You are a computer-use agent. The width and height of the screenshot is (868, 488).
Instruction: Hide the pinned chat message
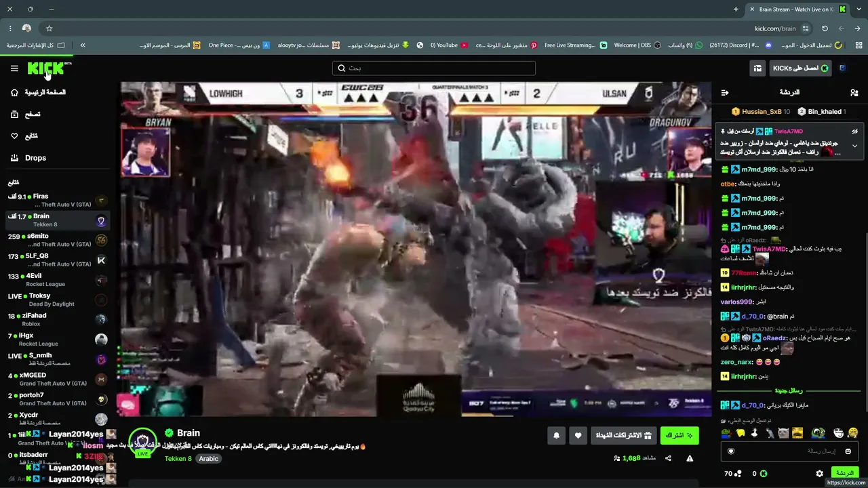pyautogui.click(x=854, y=131)
